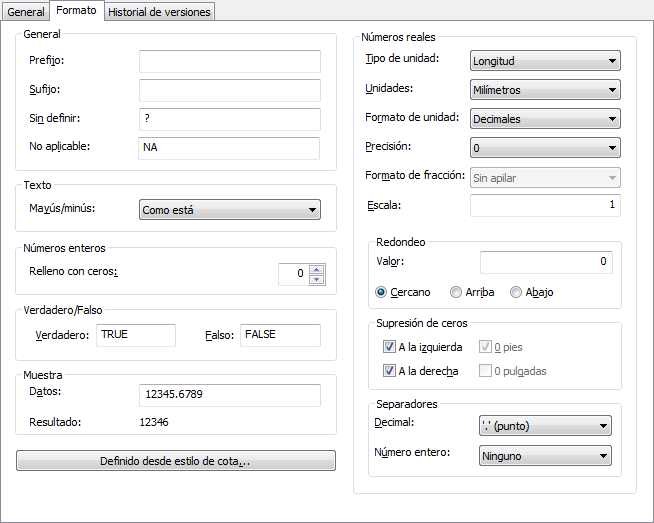Screen dimensions: 654x523
Task: Switch to the General tab
Action: (x=26, y=12)
